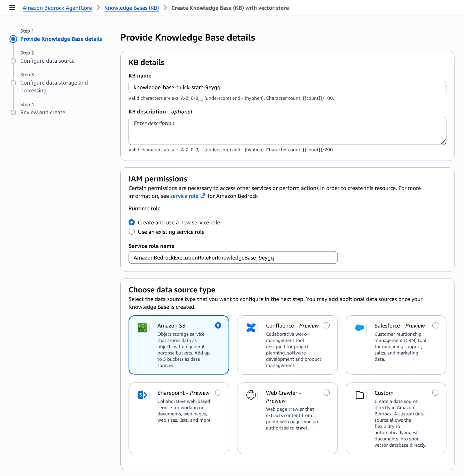
Task: Go to Amazon Bedrock AgentCore breadcrumb
Action: click(57, 8)
